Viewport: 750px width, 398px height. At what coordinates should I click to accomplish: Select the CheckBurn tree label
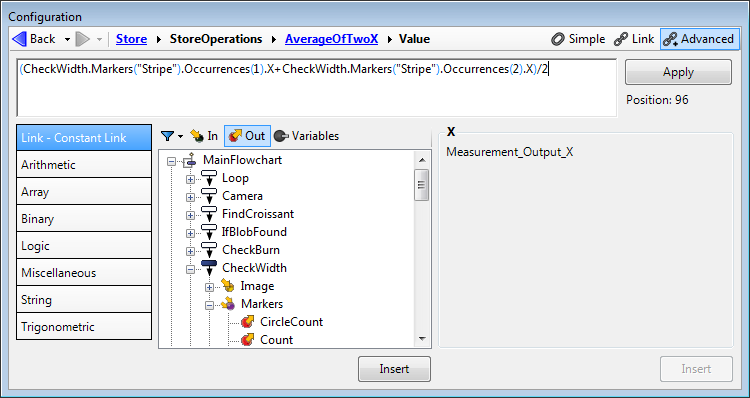tap(251, 250)
